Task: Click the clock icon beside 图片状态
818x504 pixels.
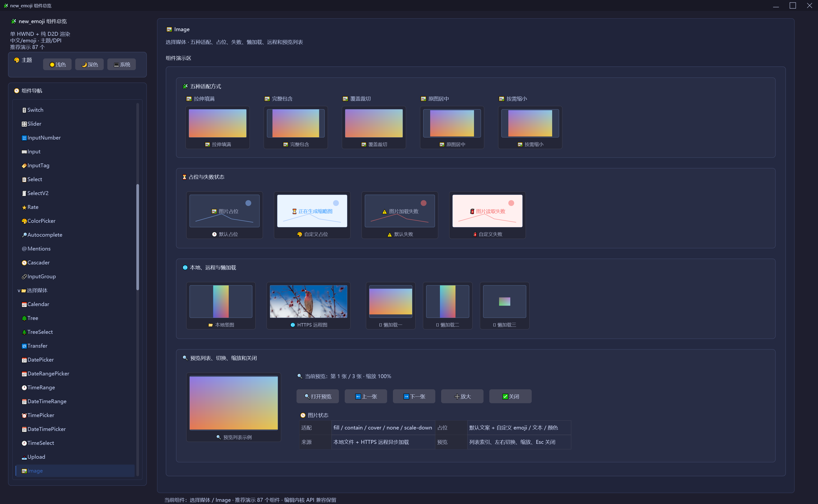Action: [303, 415]
